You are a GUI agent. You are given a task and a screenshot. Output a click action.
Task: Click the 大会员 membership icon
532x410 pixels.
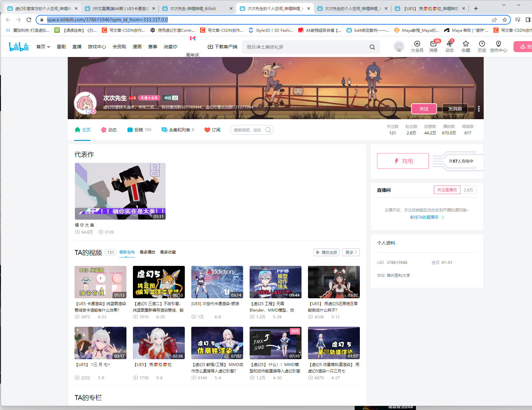pyautogui.click(x=417, y=47)
